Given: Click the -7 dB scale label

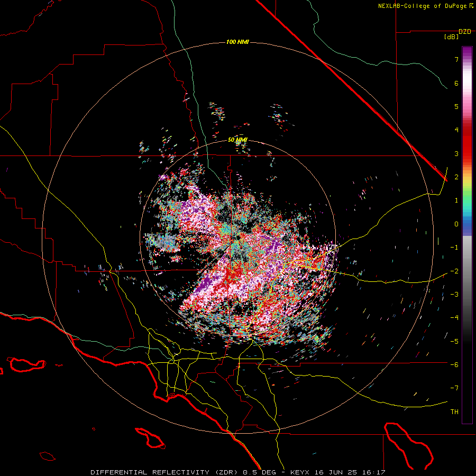Looking at the screenshot, I should click(x=454, y=388).
